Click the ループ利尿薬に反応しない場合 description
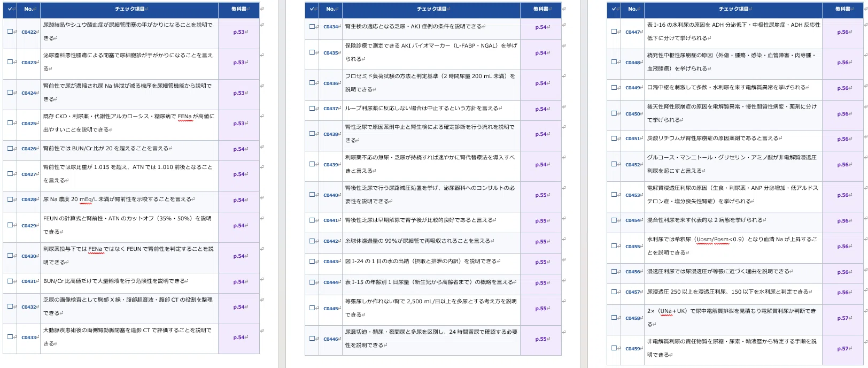The height and width of the screenshot is (368, 868). (421, 108)
